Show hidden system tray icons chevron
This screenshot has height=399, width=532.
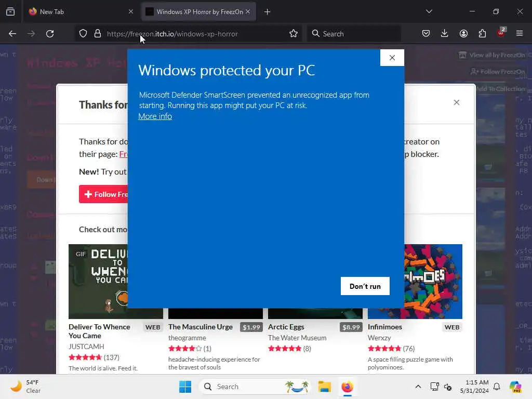pos(418,387)
